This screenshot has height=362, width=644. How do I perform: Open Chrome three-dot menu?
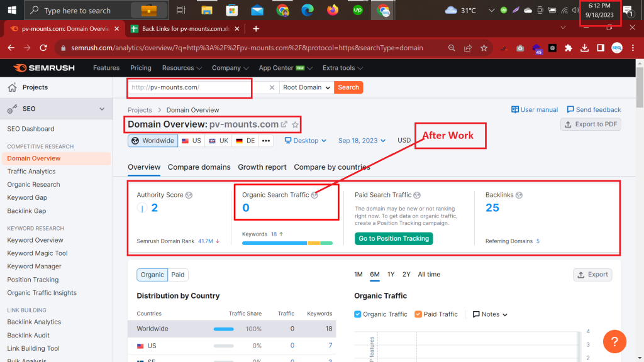(633, 48)
